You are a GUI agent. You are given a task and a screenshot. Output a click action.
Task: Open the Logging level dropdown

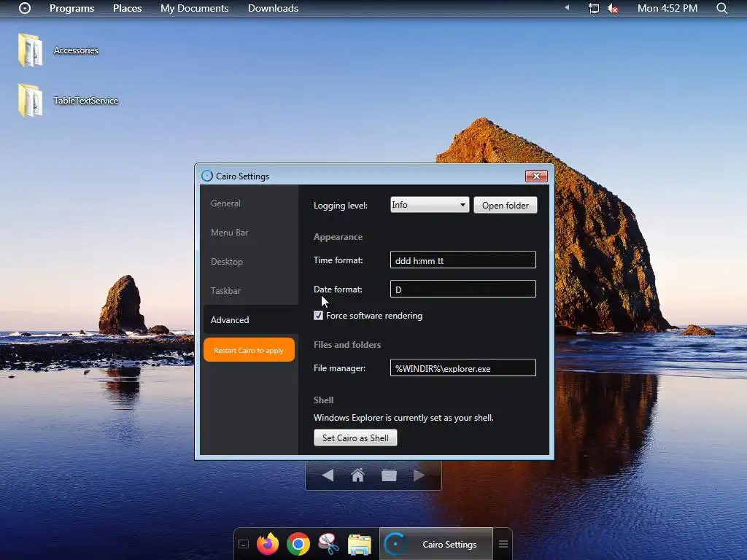pyautogui.click(x=429, y=205)
